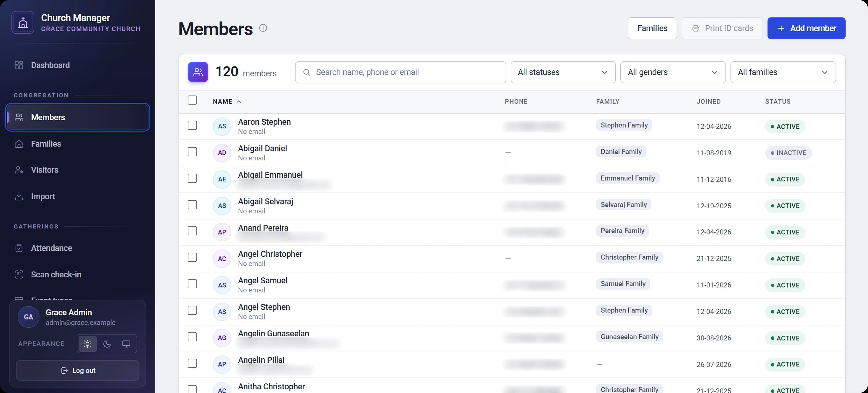Expand the All genders filter
This screenshot has width=868, height=393.
(x=673, y=72)
